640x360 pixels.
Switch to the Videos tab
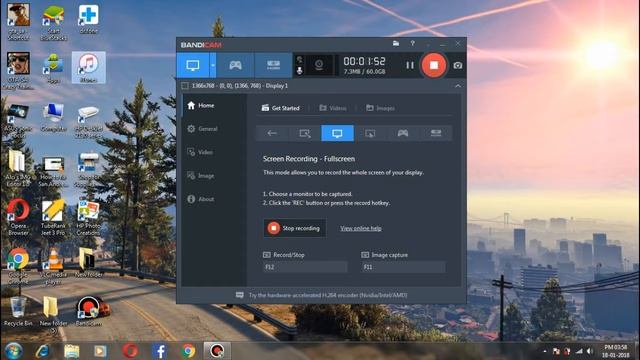333,108
